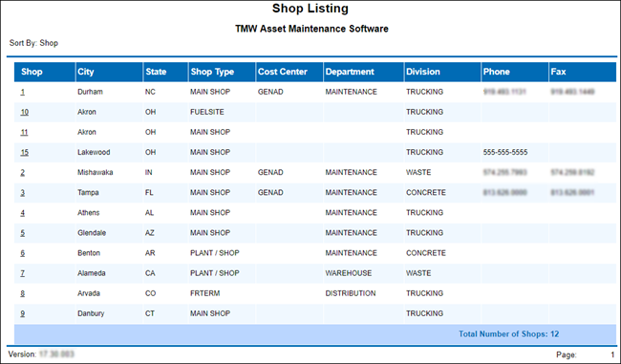Click the Shop column header
Image resolution: width=621 pixels, height=364 pixels.
32,72
